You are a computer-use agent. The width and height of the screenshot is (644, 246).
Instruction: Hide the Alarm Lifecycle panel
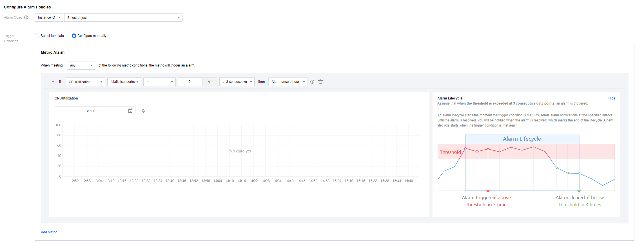[x=612, y=98]
